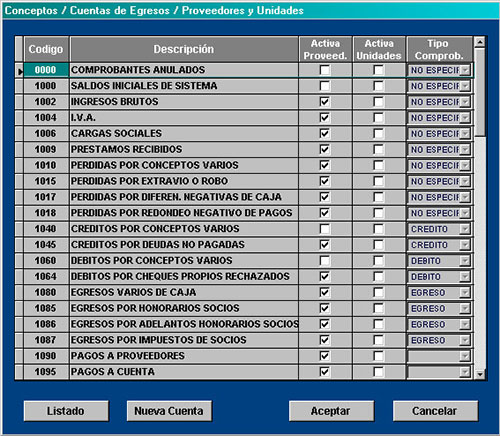This screenshot has width=500, height=436.
Task: Click the Descripción column header
Action: 184,49
